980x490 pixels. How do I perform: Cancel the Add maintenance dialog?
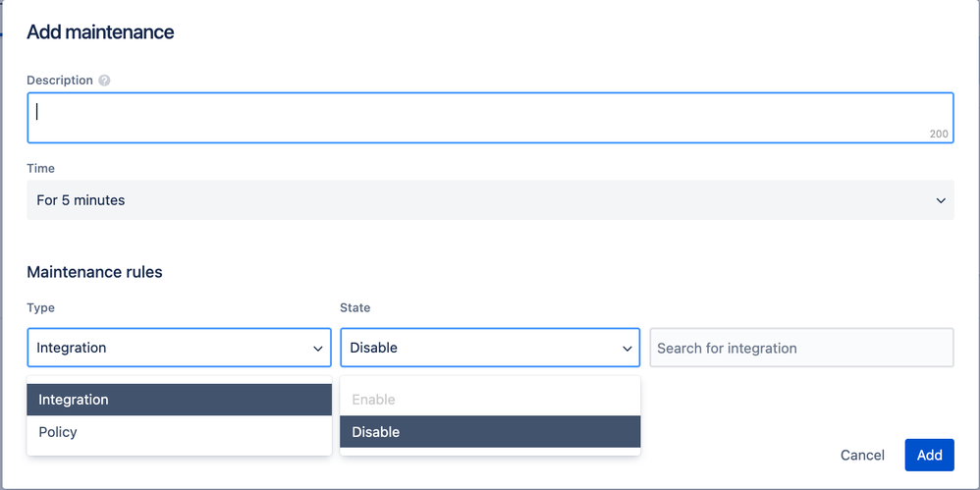coord(862,455)
